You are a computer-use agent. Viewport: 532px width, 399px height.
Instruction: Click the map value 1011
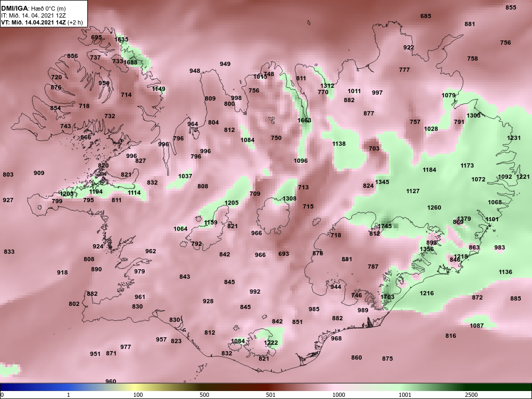coord(354,91)
